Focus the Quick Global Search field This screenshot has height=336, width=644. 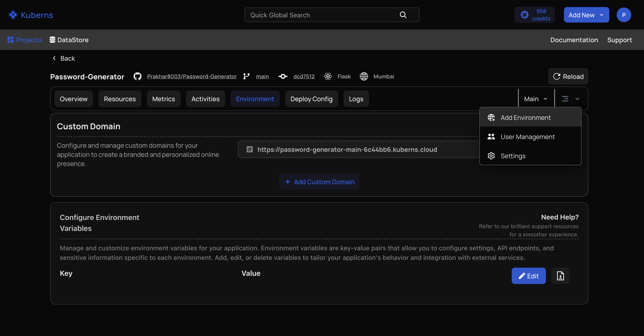coord(332,15)
